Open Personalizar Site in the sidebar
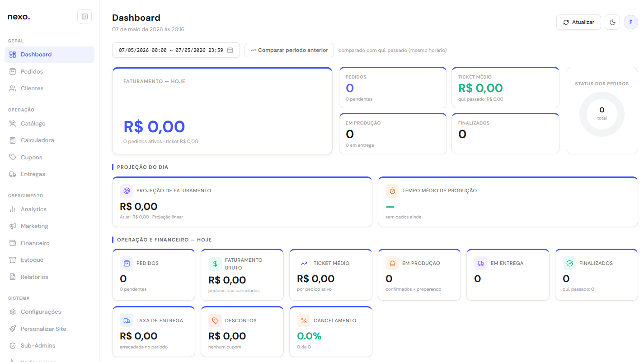644x362 pixels. coord(50,329)
